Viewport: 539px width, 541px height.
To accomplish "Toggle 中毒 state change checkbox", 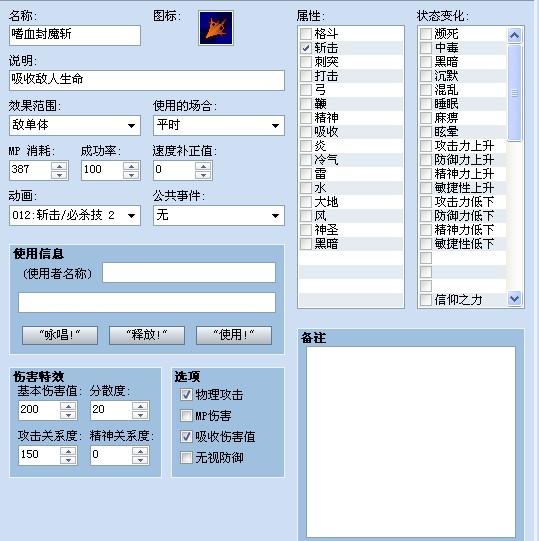I will 426,48.
